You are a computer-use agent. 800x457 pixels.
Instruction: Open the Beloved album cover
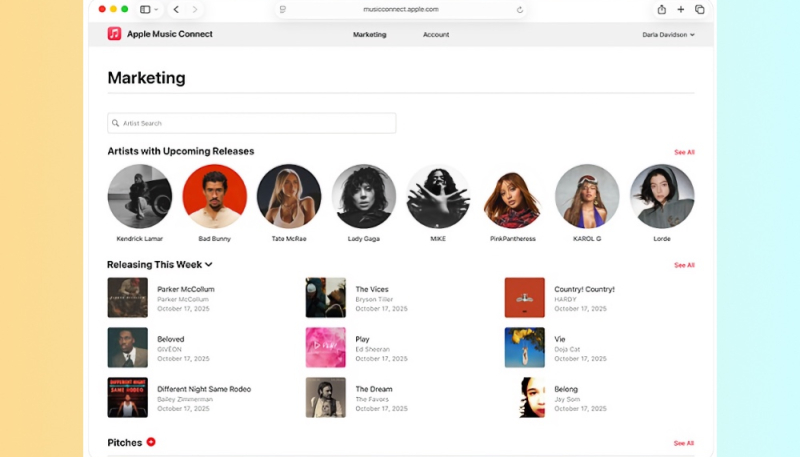pyautogui.click(x=128, y=347)
